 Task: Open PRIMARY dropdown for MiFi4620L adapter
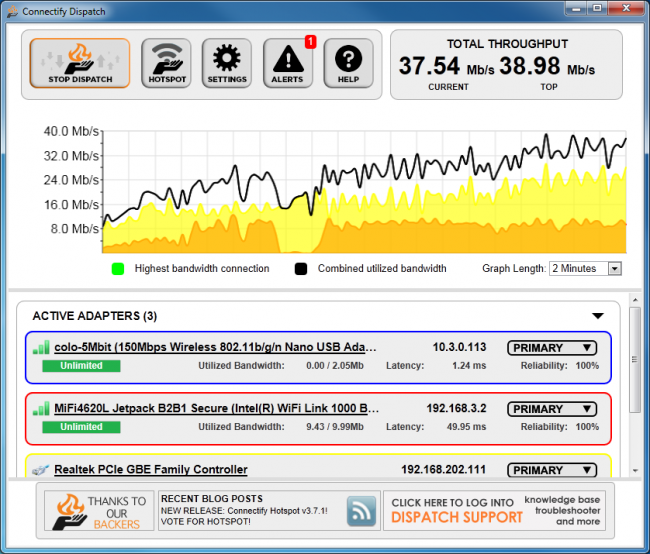552,409
